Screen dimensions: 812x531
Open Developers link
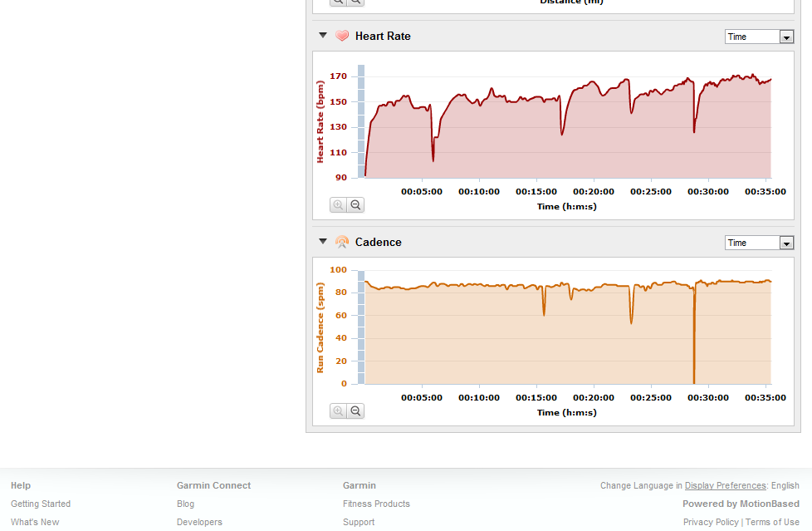pyautogui.click(x=199, y=522)
